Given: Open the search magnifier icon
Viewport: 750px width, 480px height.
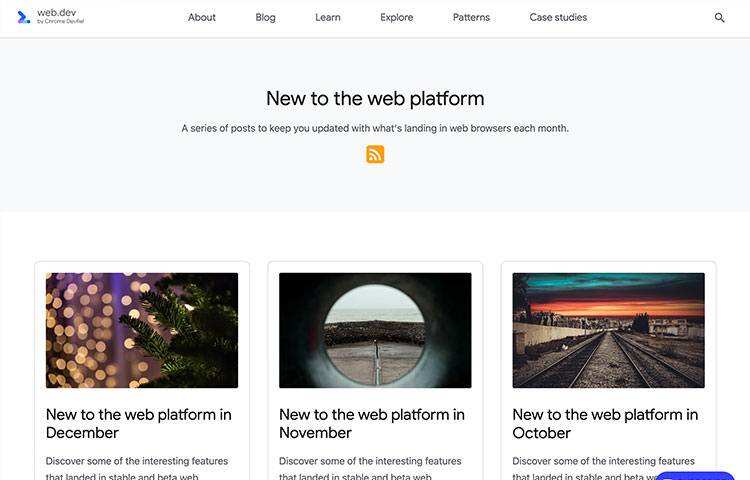Looking at the screenshot, I should (x=719, y=18).
